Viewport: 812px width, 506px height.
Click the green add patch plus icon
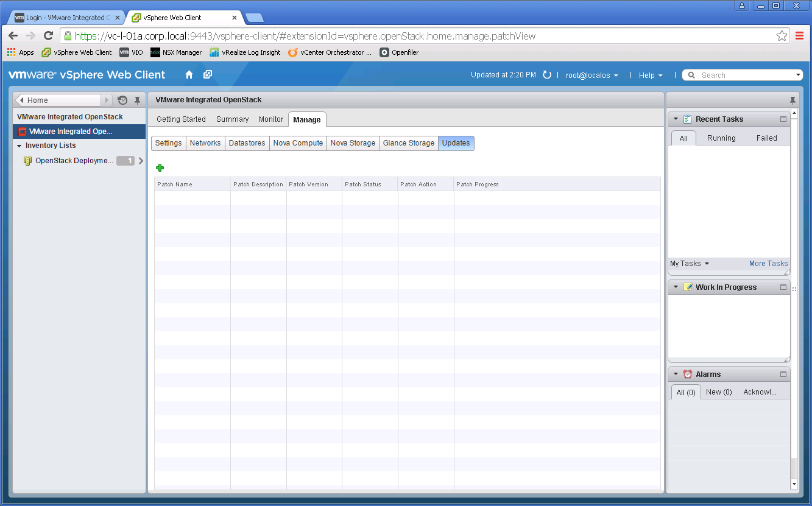(160, 168)
